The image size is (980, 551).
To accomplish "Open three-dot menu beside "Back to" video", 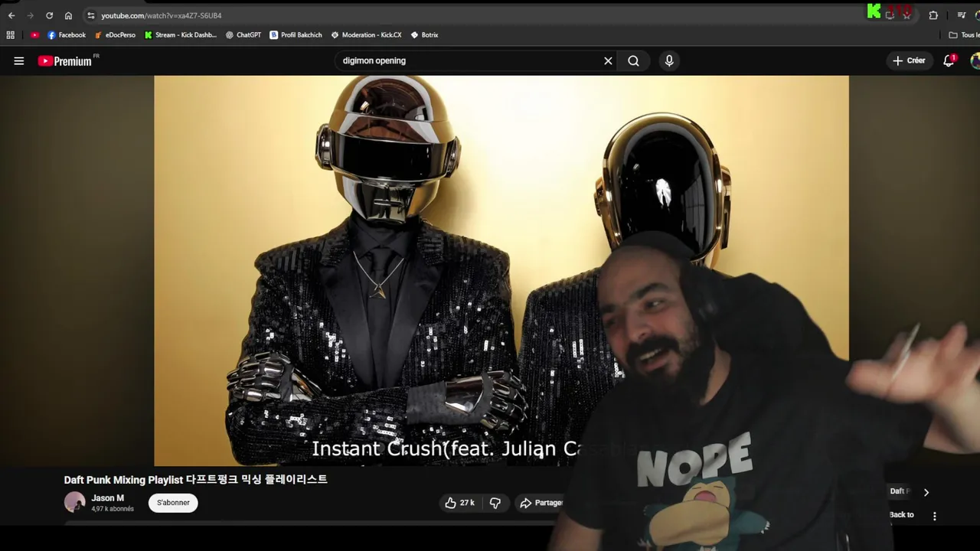I will pyautogui.click(x=934, y=516).
